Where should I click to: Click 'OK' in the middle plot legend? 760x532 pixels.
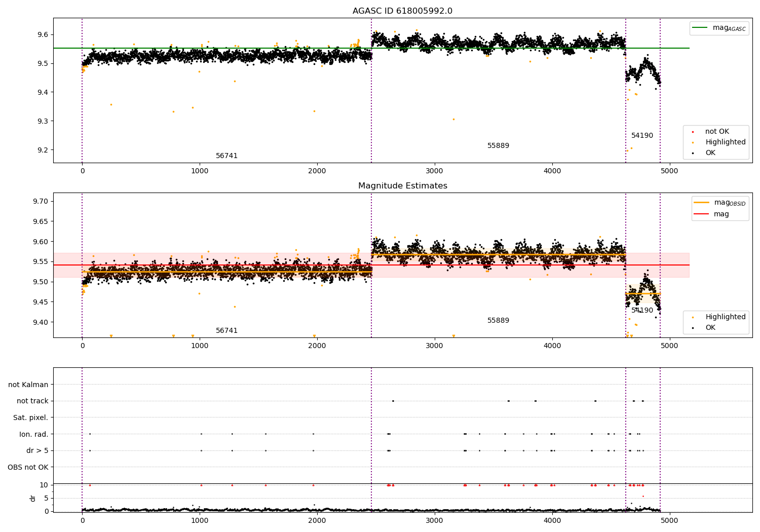pyautogui.click(x=710, y=328)
